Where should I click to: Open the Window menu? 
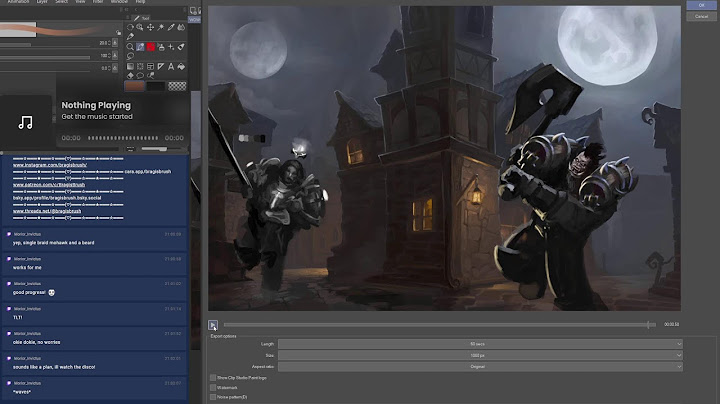point(119,2)
